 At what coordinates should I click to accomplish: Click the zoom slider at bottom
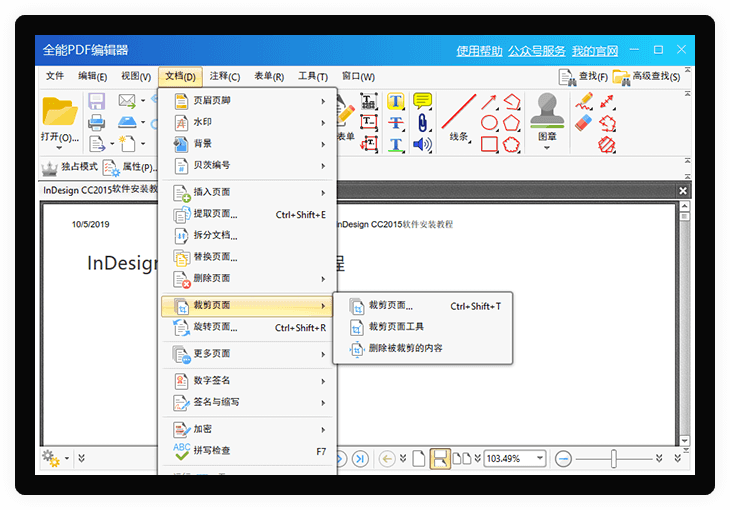(x=615, y=458)
